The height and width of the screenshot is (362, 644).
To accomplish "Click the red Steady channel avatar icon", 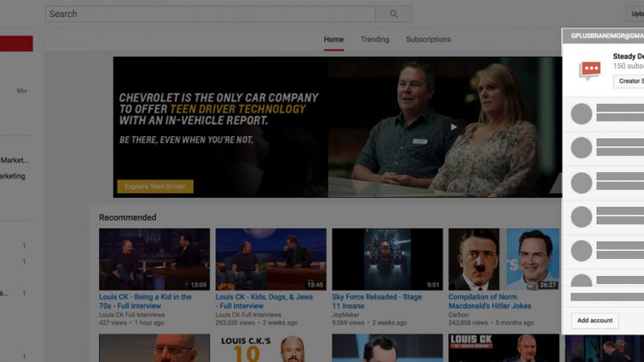I will [590, 70].
